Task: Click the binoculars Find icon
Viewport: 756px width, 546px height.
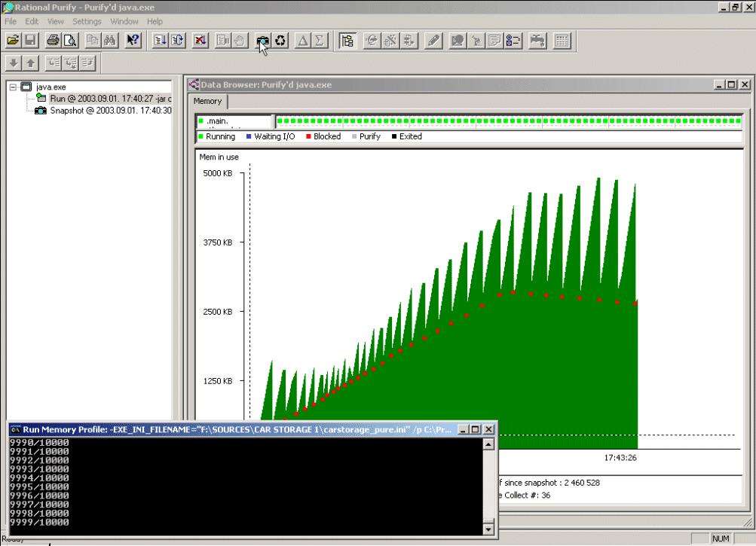Action: pos(110,41)
